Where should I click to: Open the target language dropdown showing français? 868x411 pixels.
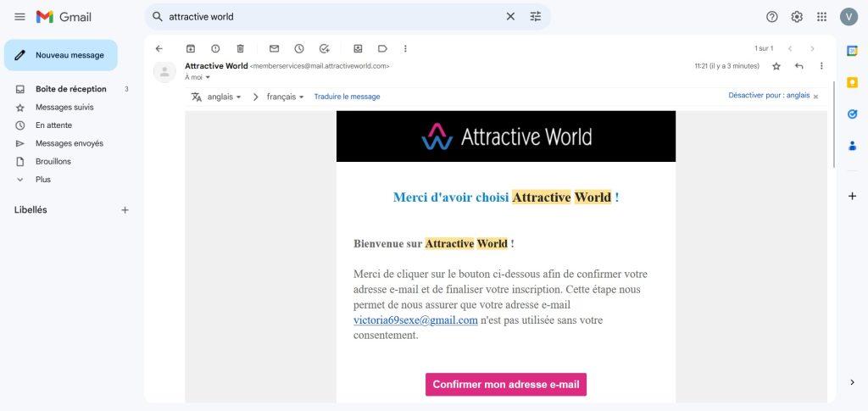point(285,97)
